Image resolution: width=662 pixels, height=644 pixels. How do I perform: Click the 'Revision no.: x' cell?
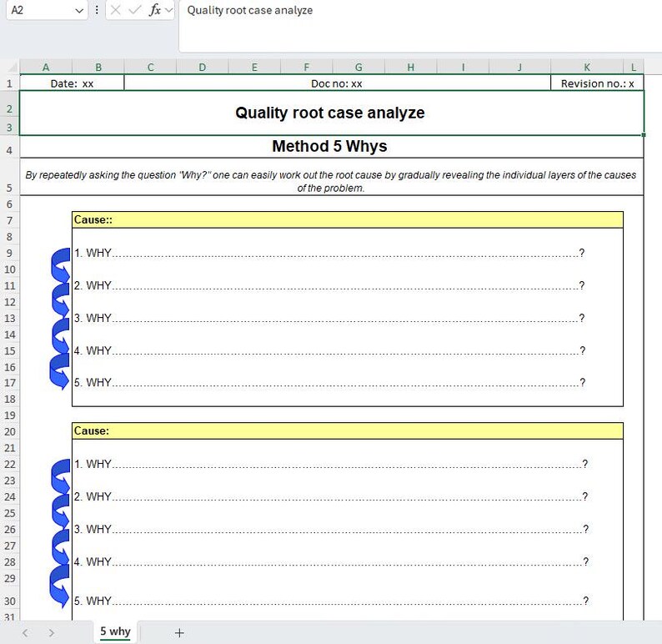click(x=597, y=83)
